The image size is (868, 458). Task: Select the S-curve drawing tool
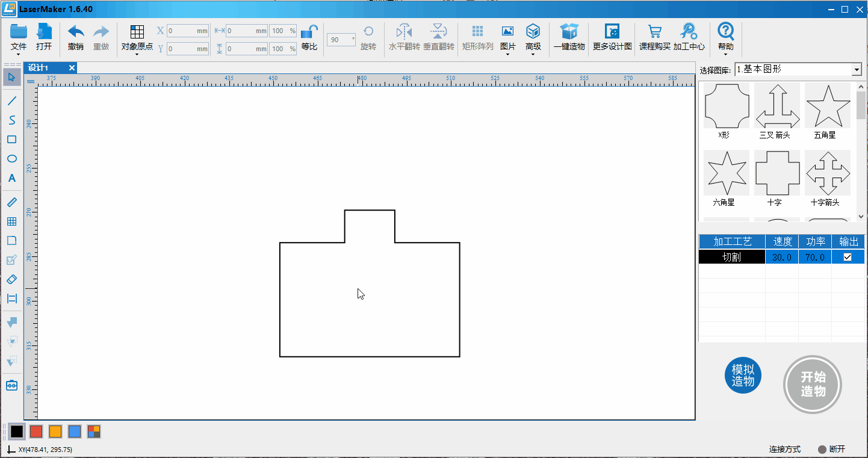(12, 120)
